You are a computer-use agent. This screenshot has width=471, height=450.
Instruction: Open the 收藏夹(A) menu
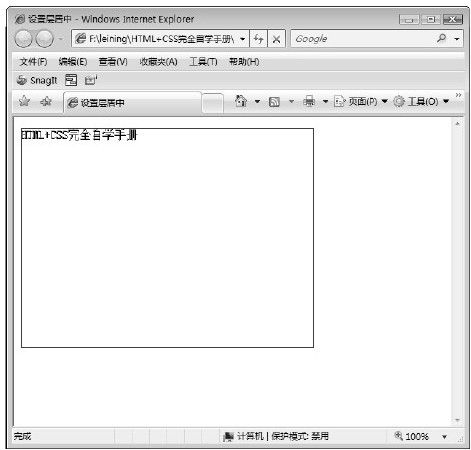point(158,62)
